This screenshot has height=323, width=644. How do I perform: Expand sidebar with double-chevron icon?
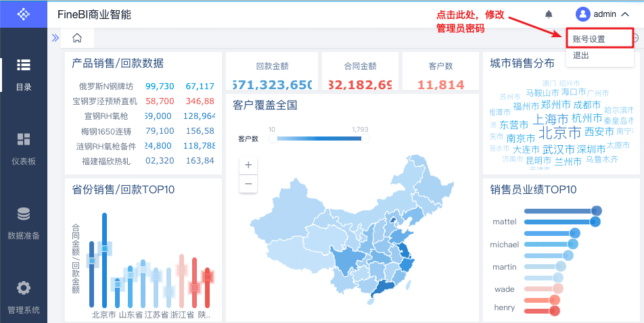click(55, 38)
